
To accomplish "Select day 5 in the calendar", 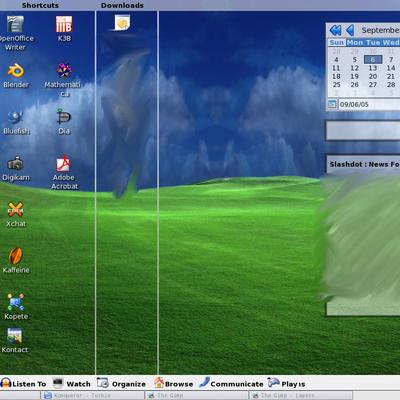I will [x=354, y=60].
